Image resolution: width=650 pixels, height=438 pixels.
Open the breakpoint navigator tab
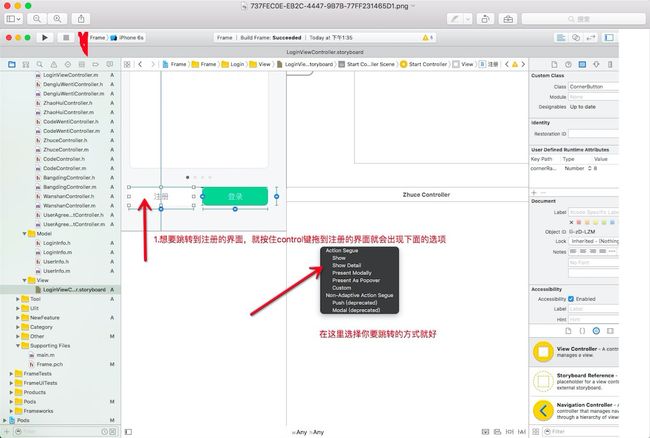coord(96,64)
